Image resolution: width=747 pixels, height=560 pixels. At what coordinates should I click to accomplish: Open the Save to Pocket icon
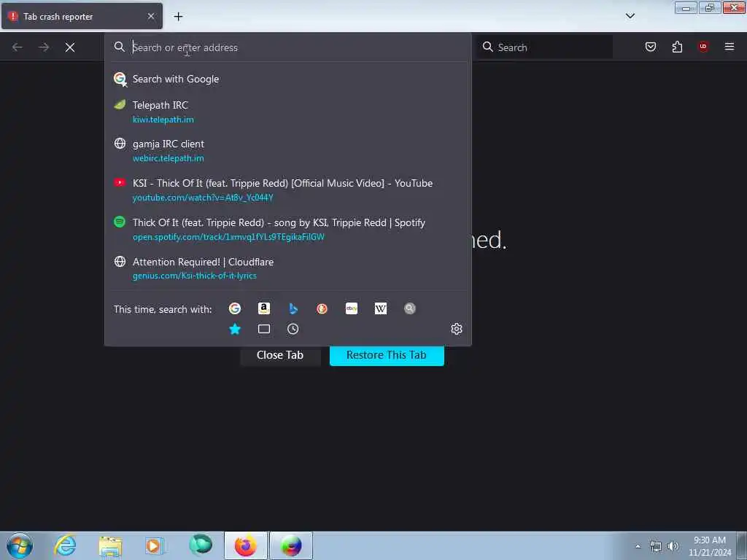tap(650, 47)
